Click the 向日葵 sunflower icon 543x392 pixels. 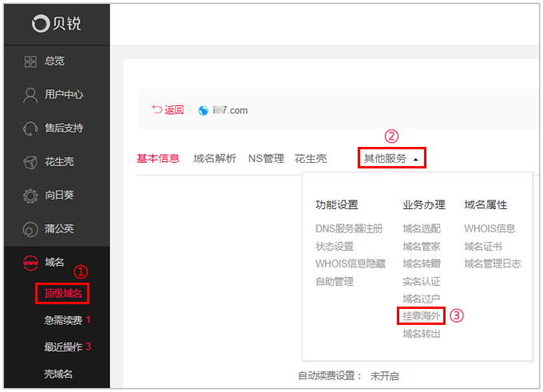pos(30,196)
